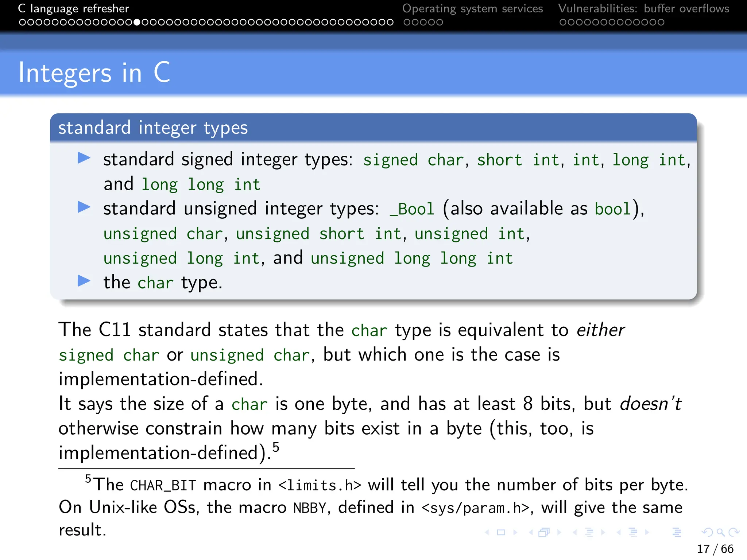Open search with the magnifier icon

point(720,533)
